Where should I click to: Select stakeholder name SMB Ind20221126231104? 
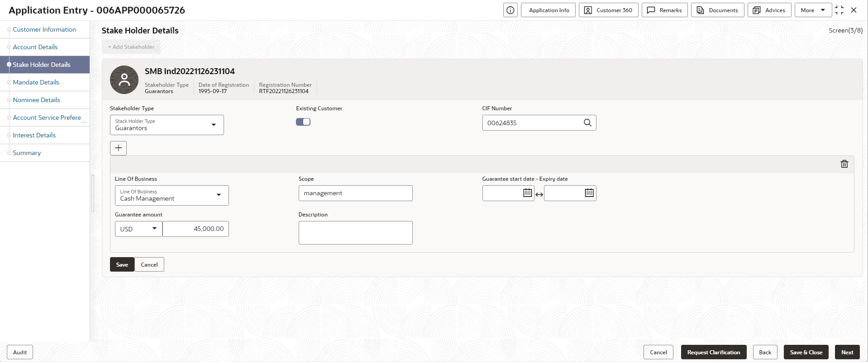pos(190,71)
